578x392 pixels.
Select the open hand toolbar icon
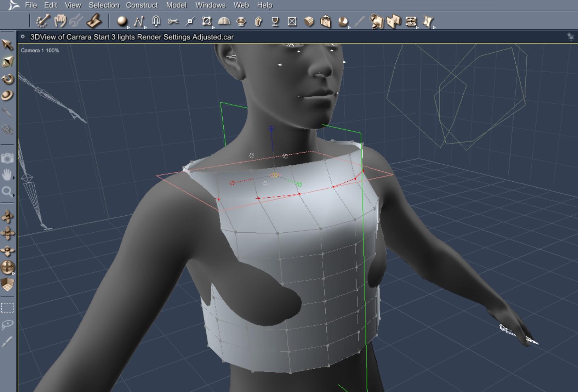pyautogui.click(x=60, y=21)
